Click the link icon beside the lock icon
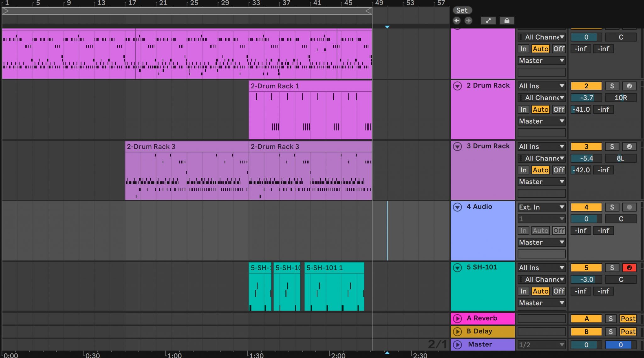This screenshot has width=644, height=358. coord(488,20)
